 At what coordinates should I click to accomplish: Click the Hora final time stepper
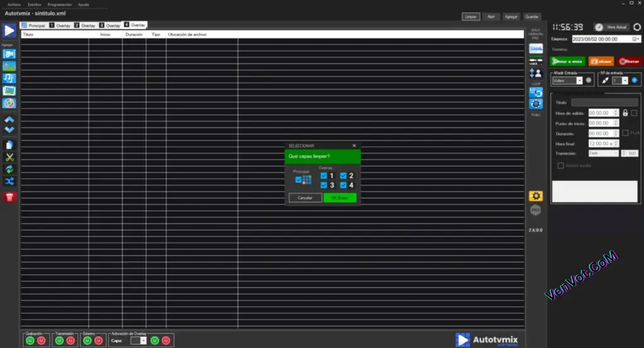tap(615, 144)
